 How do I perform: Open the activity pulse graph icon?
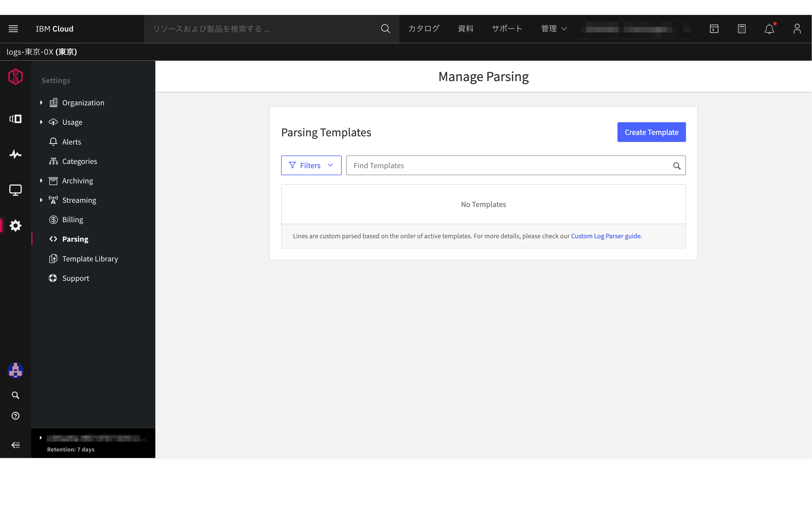point(16,154)
